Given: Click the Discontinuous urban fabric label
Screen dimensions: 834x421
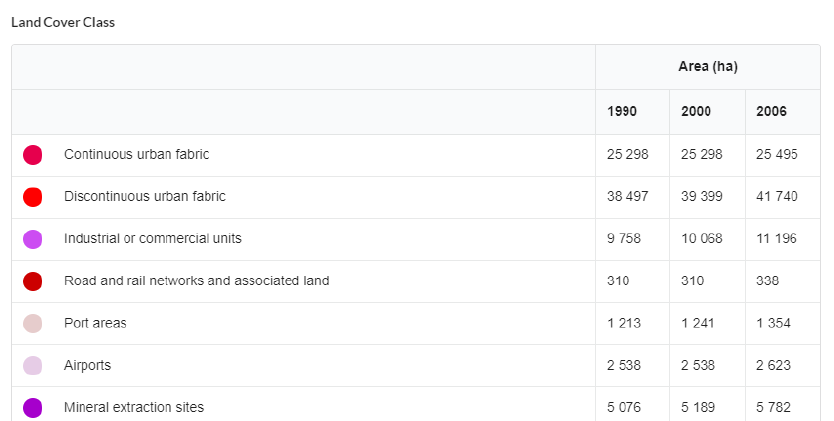Looking at the screenshot, I should tap(145, 196).
